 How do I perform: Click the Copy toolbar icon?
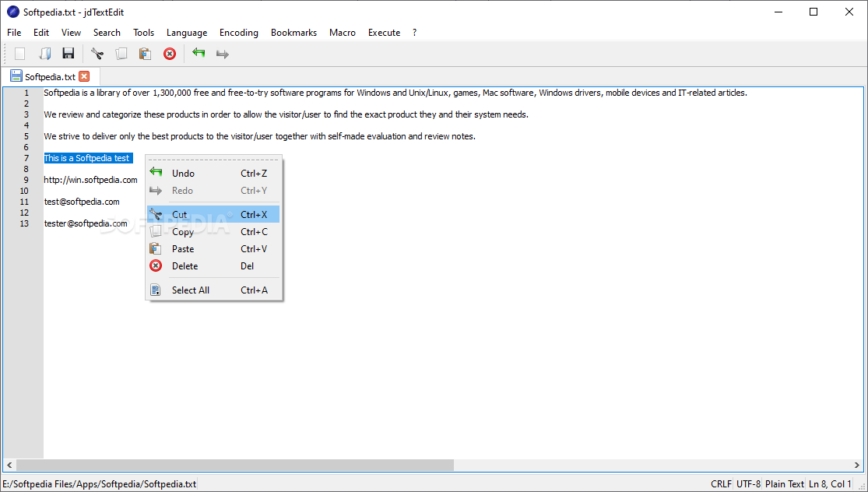click(x=121, y=54)
